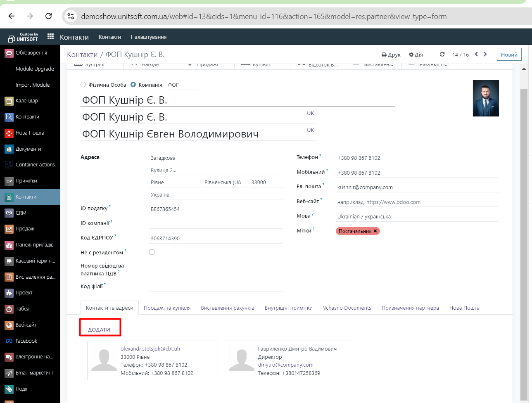Open Facebook app icon in sidebar

9,341
